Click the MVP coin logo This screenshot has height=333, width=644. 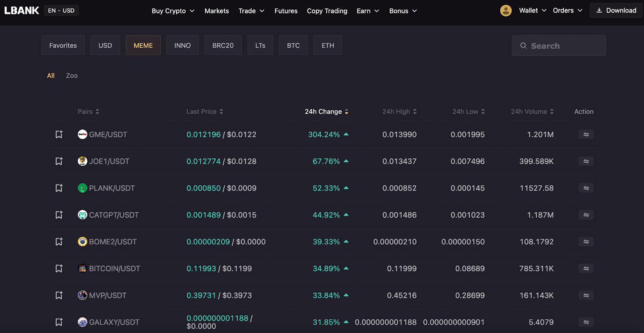[83, 296]
